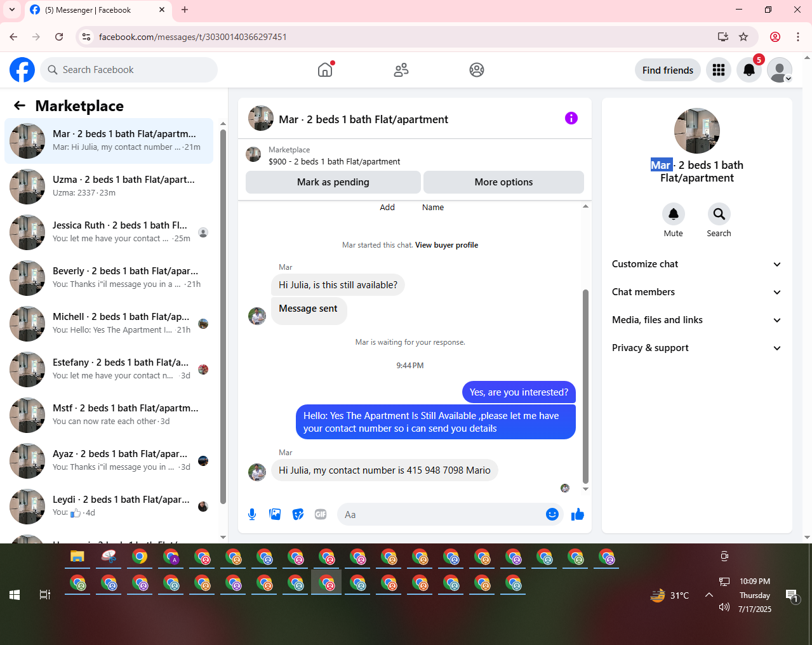Expand Chat members section
The width and height of the screenshot is (812, 645).
[696, 292]
